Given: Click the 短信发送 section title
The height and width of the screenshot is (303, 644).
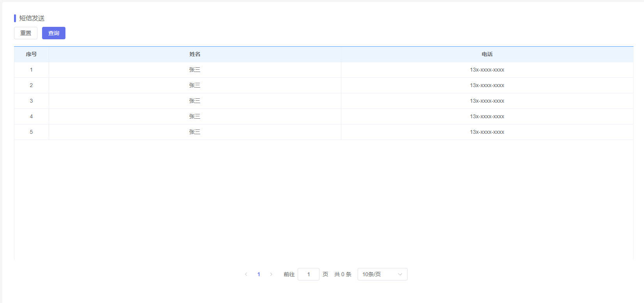Looking at the screenshot, I should pos(32,18).
